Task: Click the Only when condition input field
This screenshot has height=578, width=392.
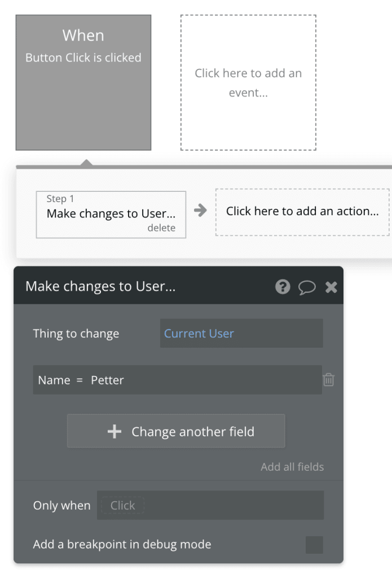Action: coord(211,505)
